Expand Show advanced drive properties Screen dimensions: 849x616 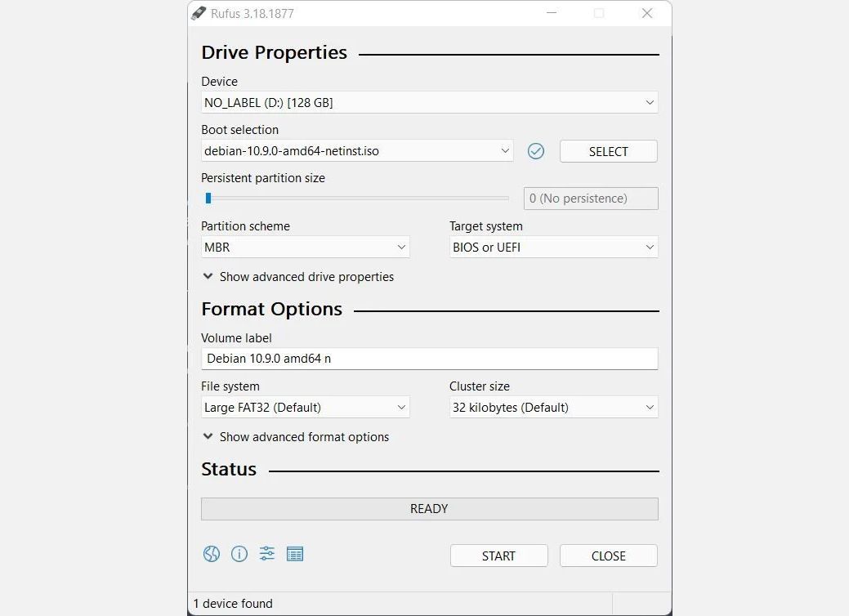(298, 277)
